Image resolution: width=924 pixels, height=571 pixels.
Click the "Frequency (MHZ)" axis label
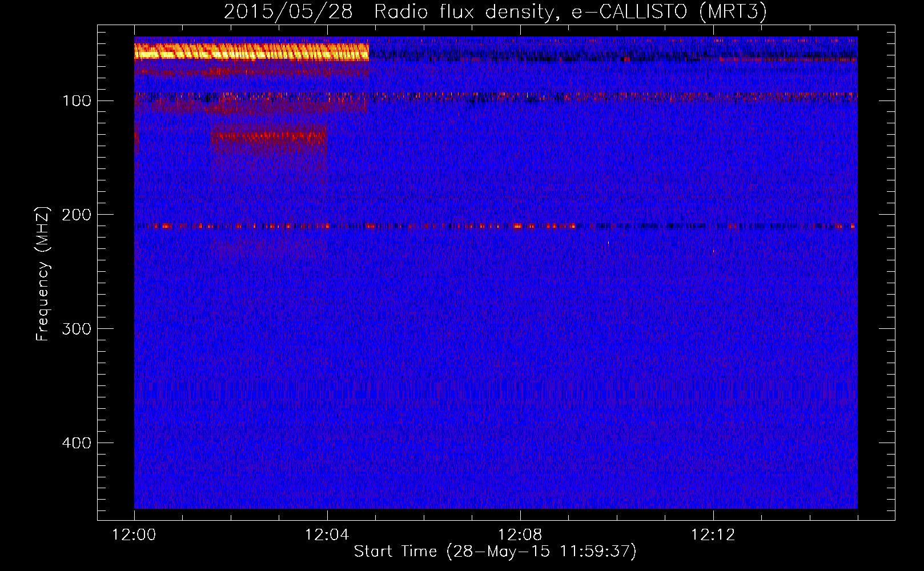[43, 274]
